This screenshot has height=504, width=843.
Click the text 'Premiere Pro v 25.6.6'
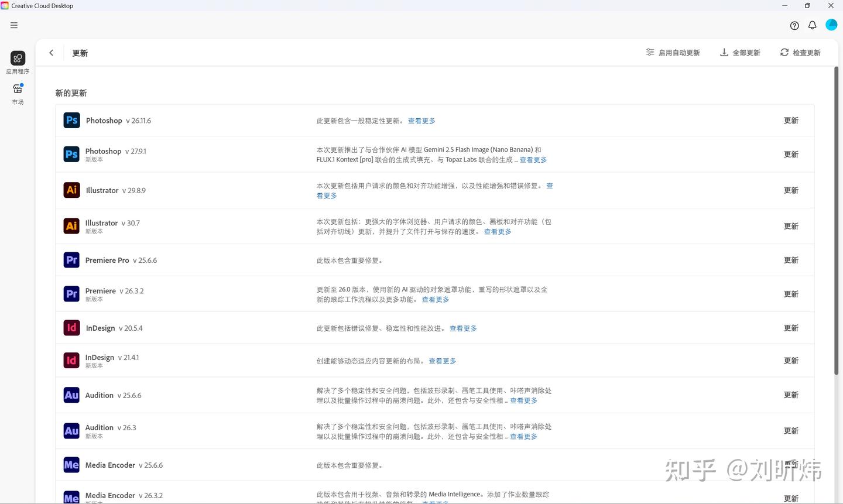[x=121, y=260]
